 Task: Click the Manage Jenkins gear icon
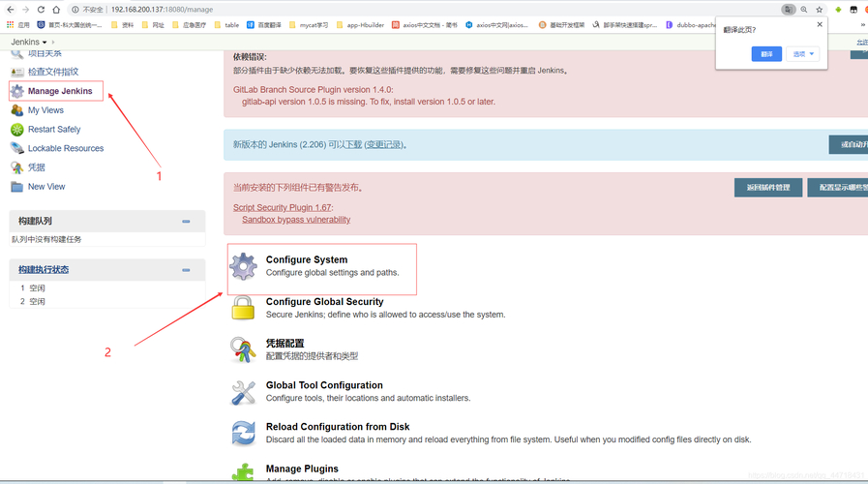pyautogui.click(x=17, y=91)
